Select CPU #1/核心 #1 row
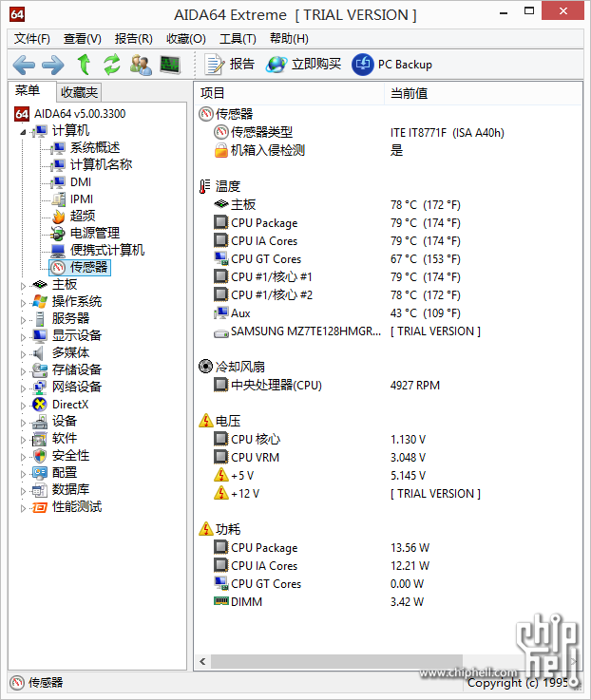Screen dimensions: 591x700 [x=389, y=276]
